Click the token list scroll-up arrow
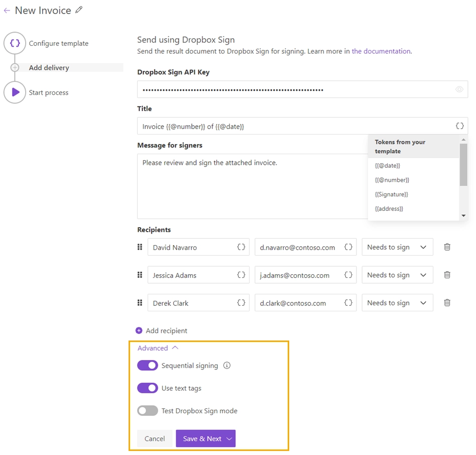Screen dimensions: 476x455 463,140
